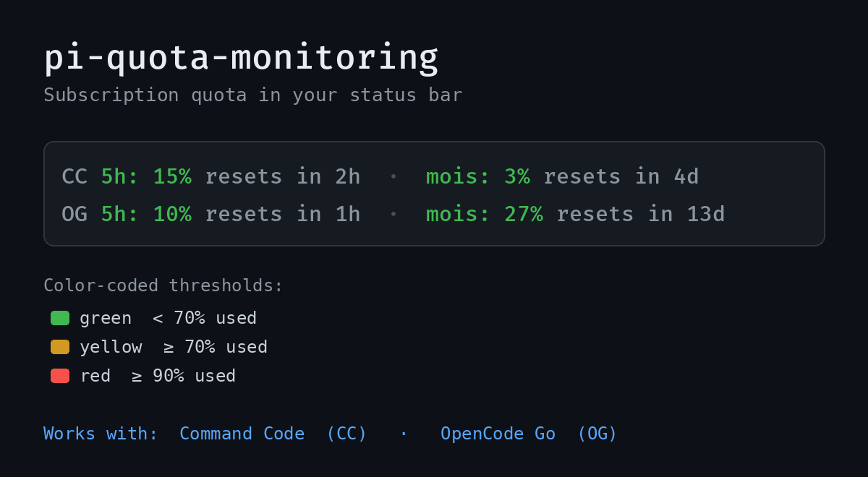Click "red ≥ 90% used" legend text
Viewport: 868px width, 477px height.
click(x=158, y=376)
